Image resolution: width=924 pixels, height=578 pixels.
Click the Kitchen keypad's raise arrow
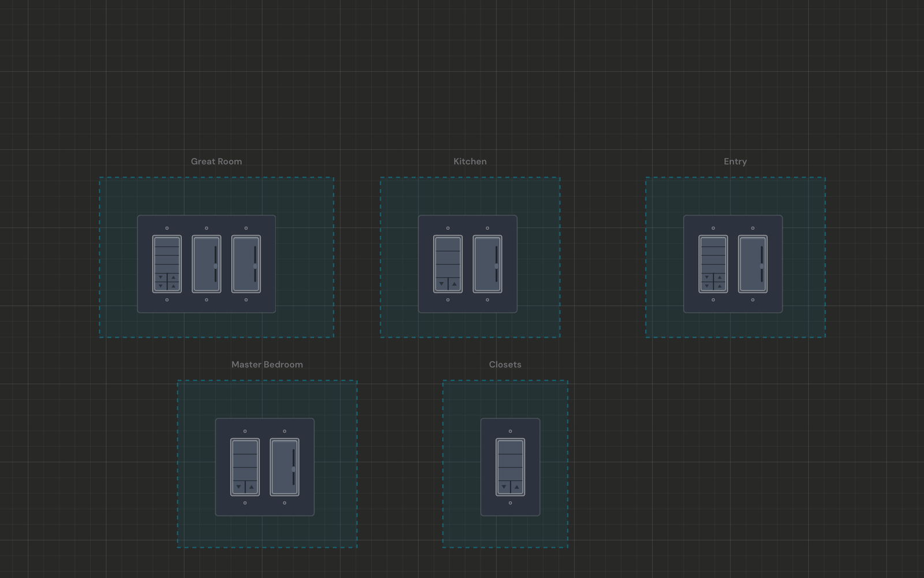454,284
